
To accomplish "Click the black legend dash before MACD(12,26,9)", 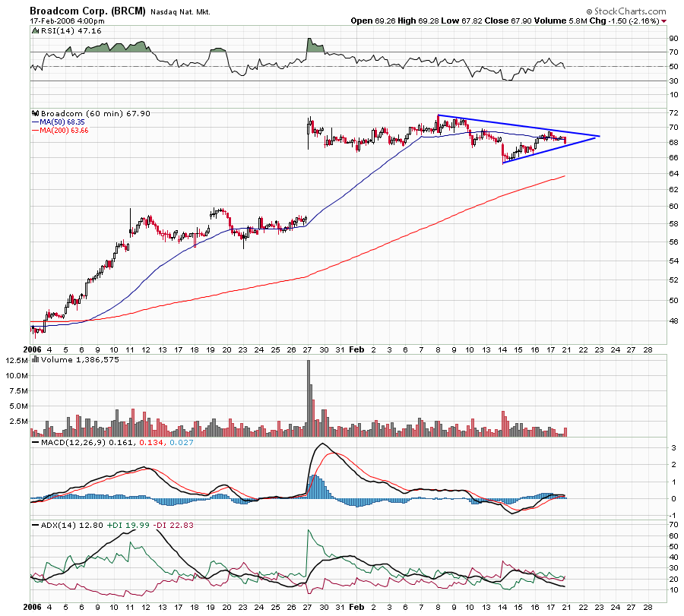I will 35,443.
